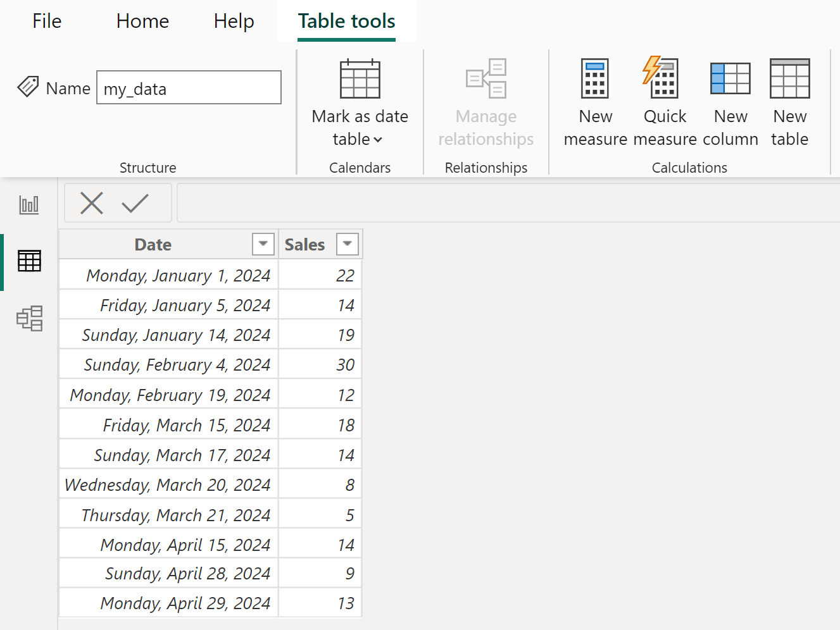Click the Mark as date table icon
The width and height of the screenshot is (840, 630).
coord(360,79)
